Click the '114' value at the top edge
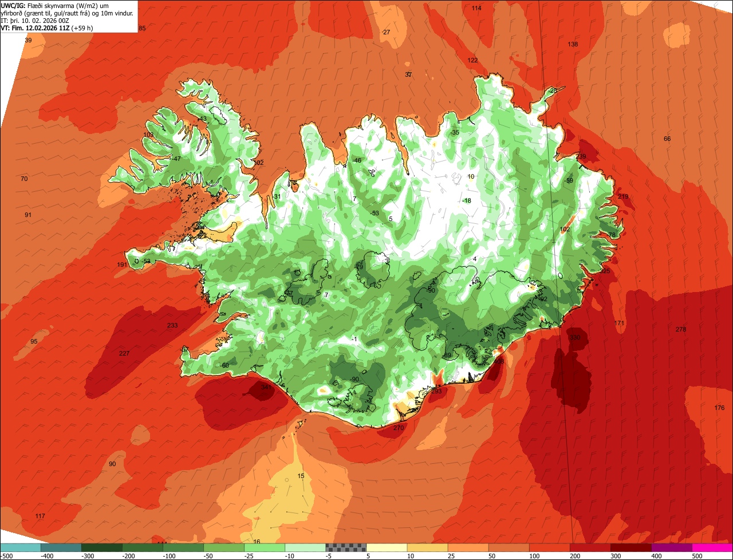 click(x=476, y=8)
